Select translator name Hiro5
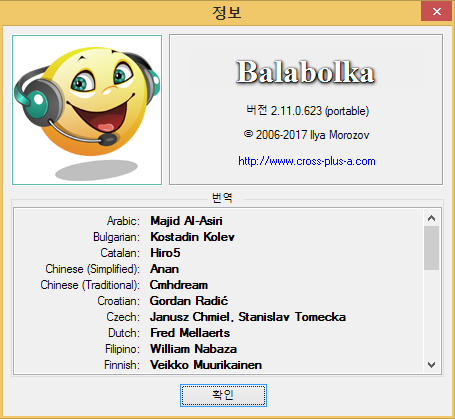 165,253
